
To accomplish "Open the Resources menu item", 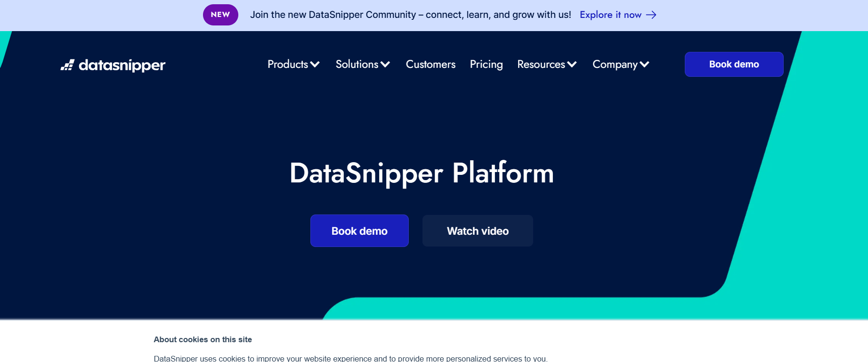I will click(541, 64).
